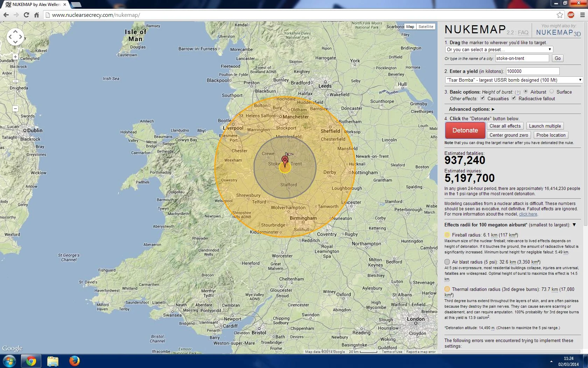This screenshot has height=368, width=588.
Task: Open the Adblock Plus extension icon
Action: [x=571, y=15]
